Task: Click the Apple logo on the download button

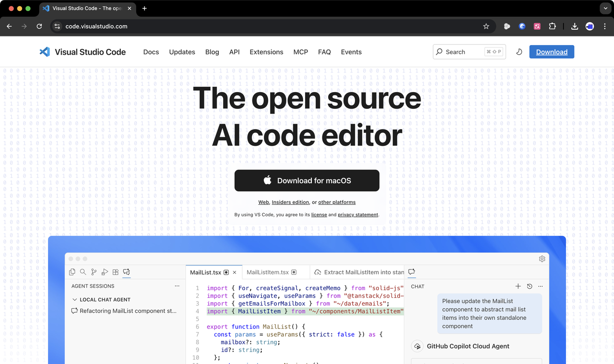Action: pyautogui.click(x=268, y=180)
